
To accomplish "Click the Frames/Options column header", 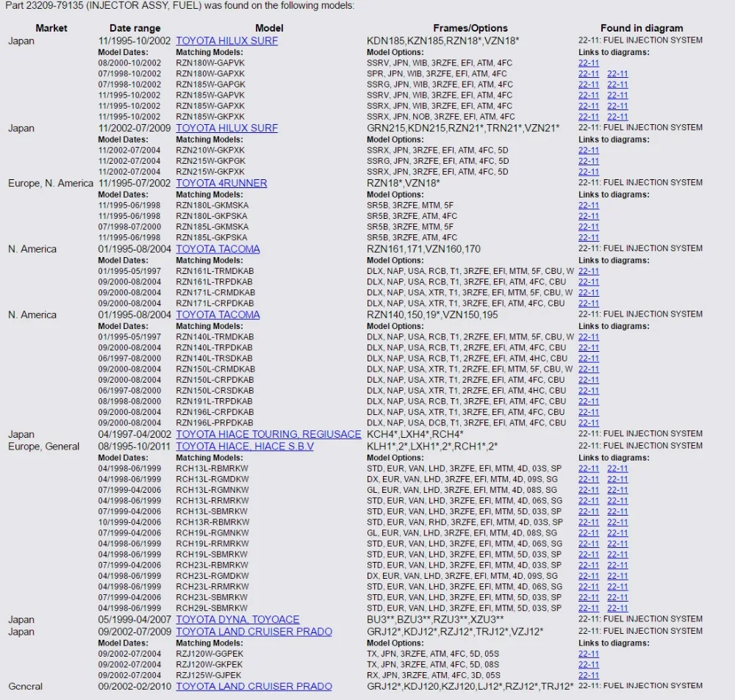I will (x=470, y=28).
